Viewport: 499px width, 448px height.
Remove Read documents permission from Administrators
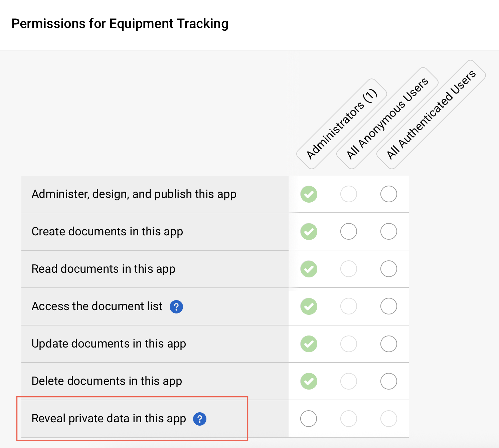point(308,269)
